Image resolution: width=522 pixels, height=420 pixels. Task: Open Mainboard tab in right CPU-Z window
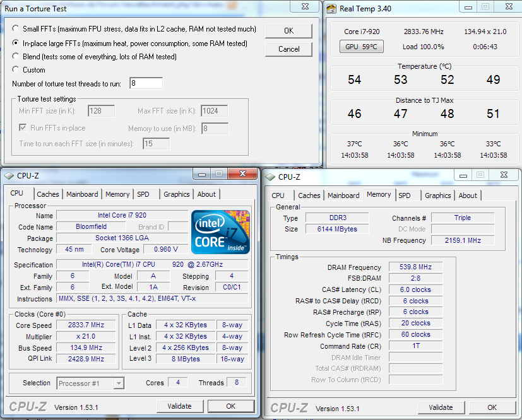[343, 195]
